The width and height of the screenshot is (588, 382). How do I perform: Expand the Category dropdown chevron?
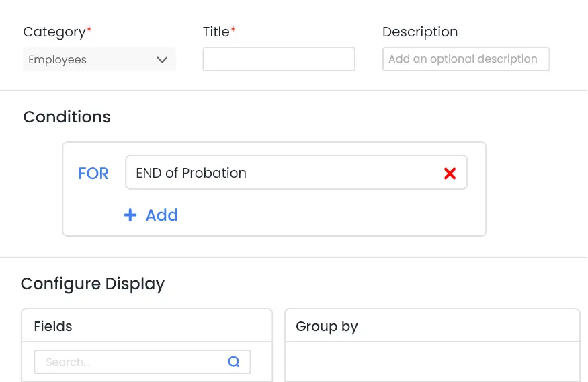coord(162,60)
